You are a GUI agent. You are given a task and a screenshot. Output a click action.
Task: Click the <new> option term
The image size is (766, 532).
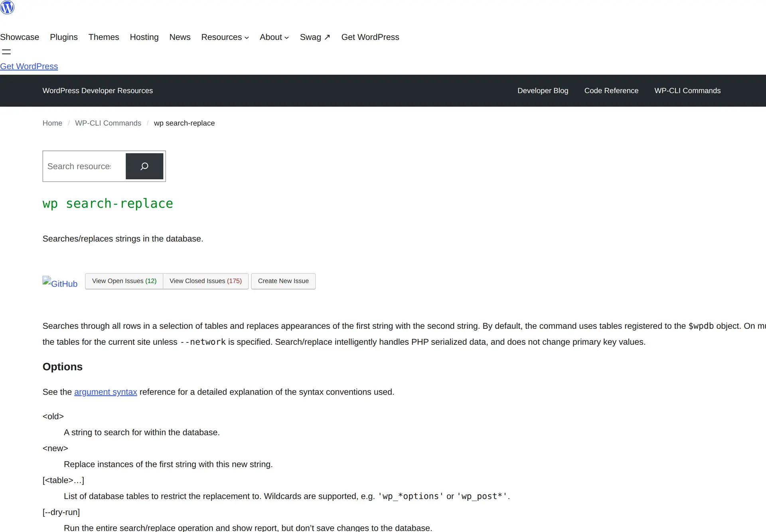click(x=55, y=448)
